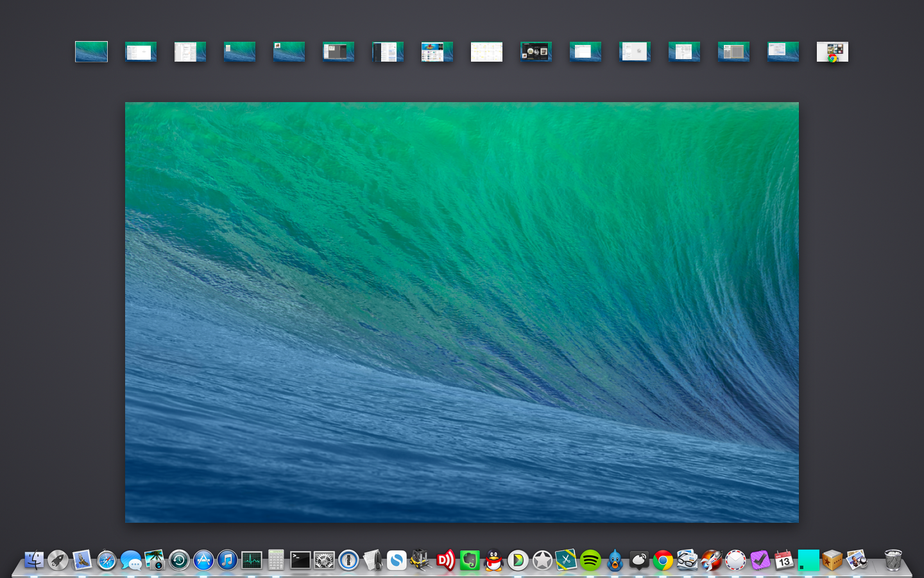Switch to the colorful store-page space thumbnail
The width and height of the screenshot is (924, 578).
coord(437,52)
